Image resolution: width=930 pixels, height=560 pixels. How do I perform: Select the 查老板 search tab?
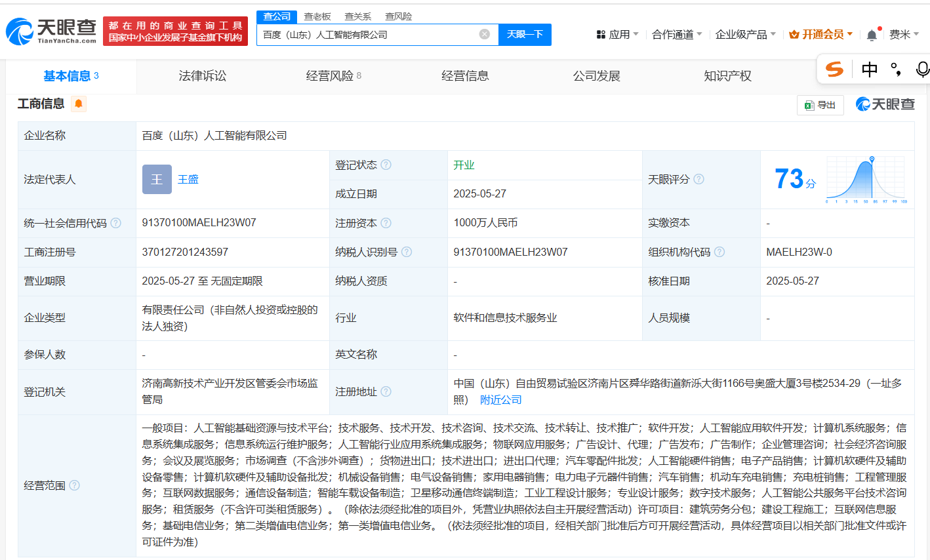(317, 16)
